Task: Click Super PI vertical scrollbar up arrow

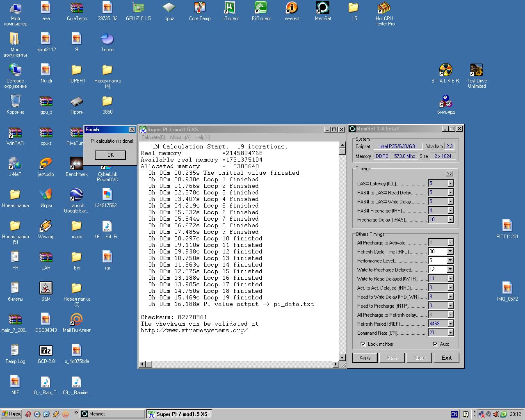Action: (x=342, y=145)
